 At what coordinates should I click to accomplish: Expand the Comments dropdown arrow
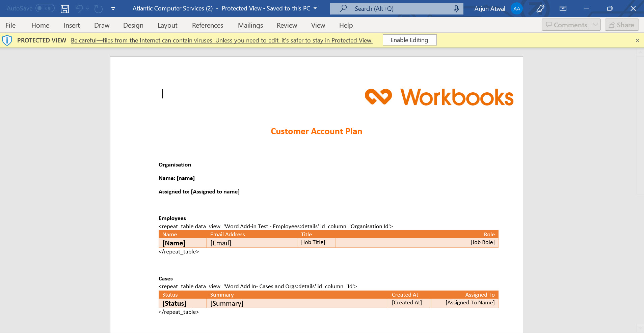click(595, 25)
